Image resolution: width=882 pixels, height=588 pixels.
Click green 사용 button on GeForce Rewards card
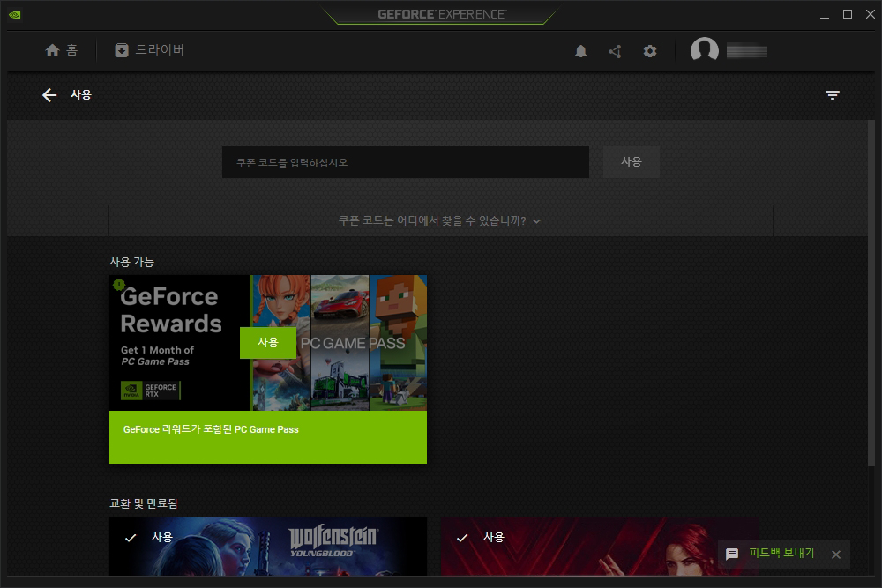[x=268, y=342]
